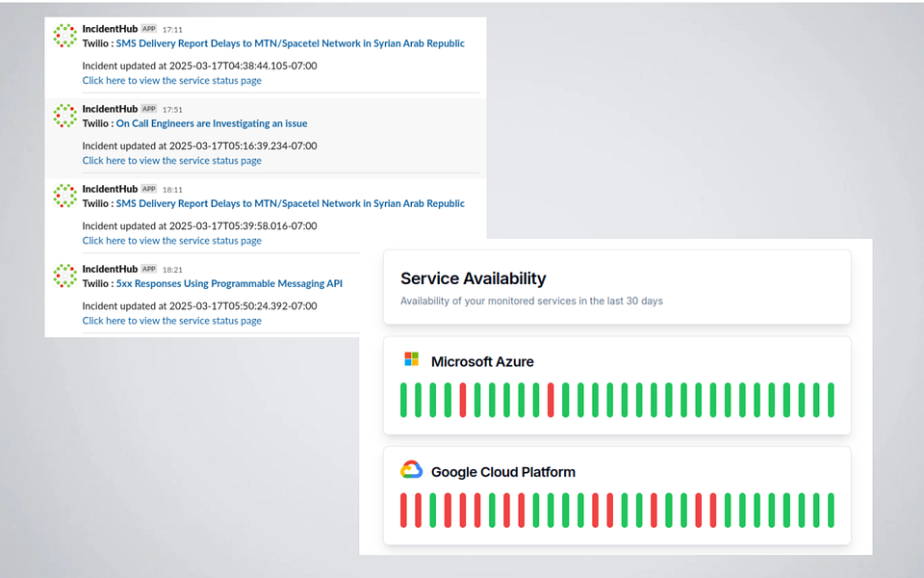Screen dimensions: 924x578
Task: Click the IncidentHub avatar in the 18:21 message
Action: pos(64,276)
